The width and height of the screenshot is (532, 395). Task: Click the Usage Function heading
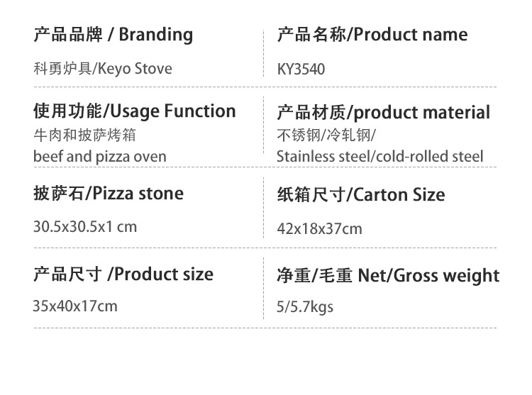134,111
